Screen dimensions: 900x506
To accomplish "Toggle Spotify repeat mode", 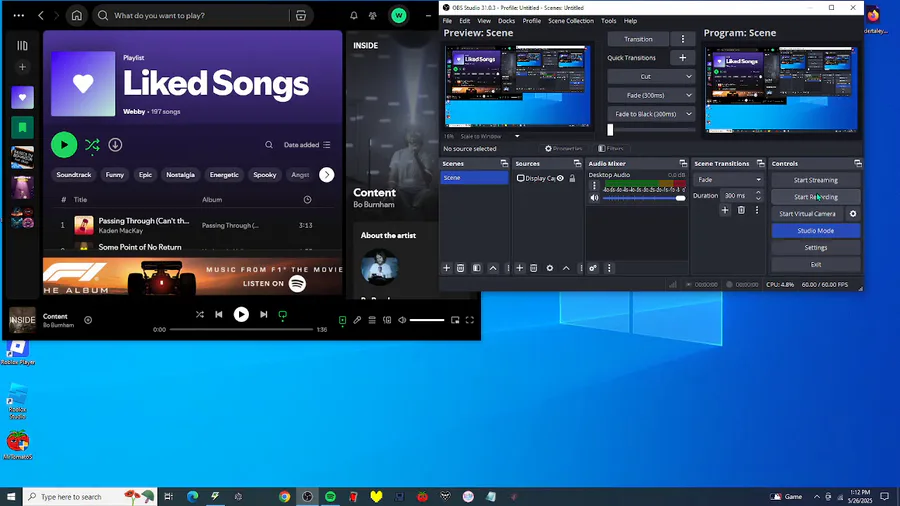I will tap(282, 314).
